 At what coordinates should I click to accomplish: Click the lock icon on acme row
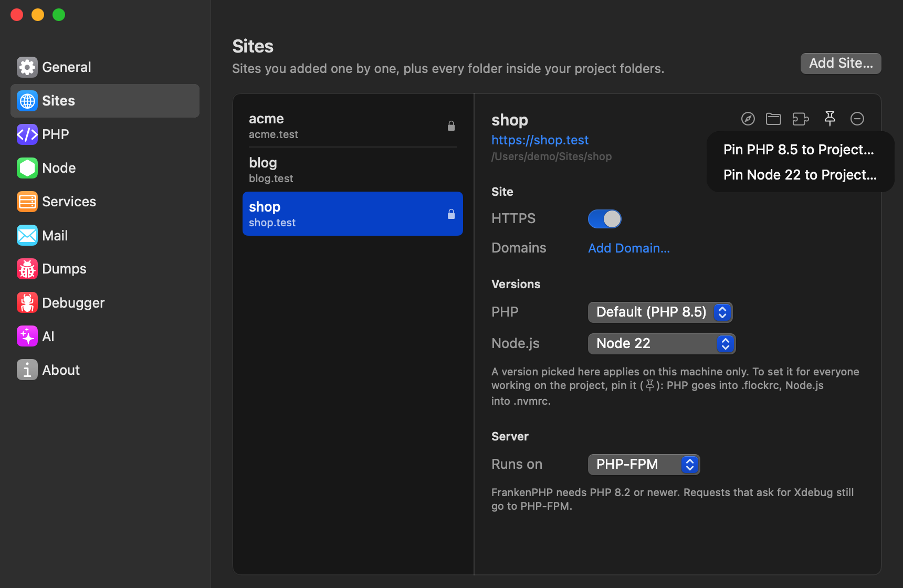(x=451, y=126)
